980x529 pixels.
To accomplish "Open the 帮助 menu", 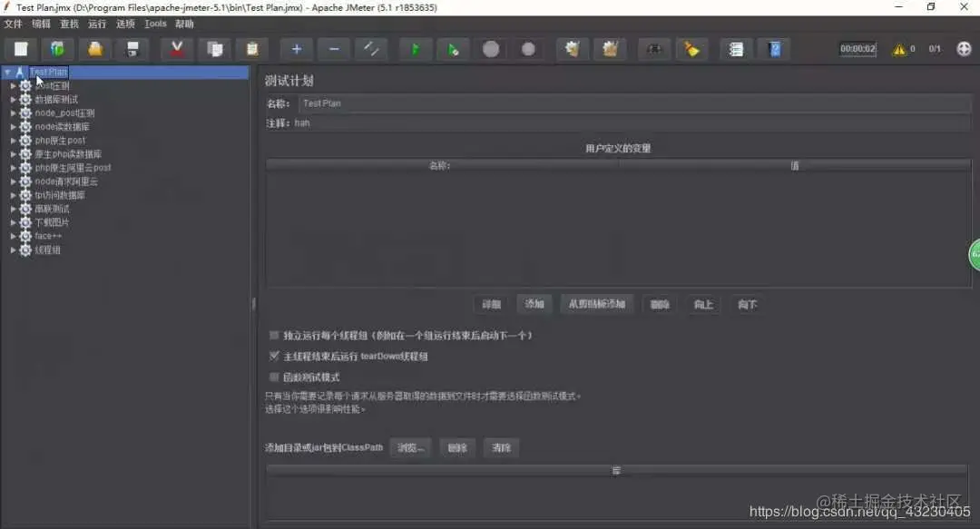I will click(x=184, y=24).
